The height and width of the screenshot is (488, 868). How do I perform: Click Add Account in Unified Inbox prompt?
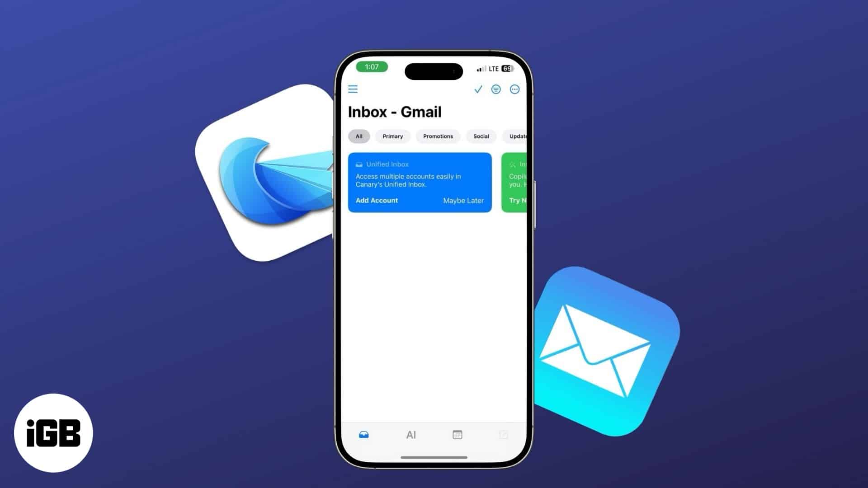pyautogui.click(x=376, y=200)
